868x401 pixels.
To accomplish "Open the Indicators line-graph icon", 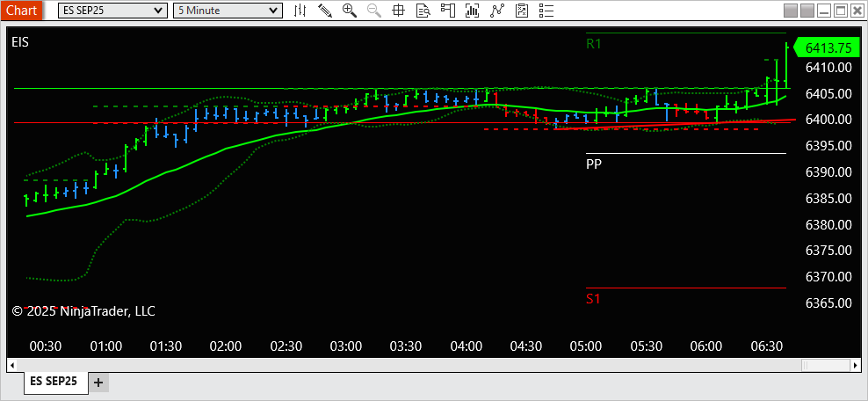I will pyautogui.click(x=497, y=10).
